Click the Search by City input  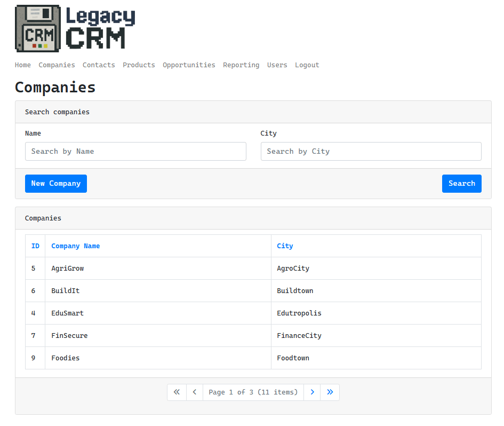(x=371, y=152)
